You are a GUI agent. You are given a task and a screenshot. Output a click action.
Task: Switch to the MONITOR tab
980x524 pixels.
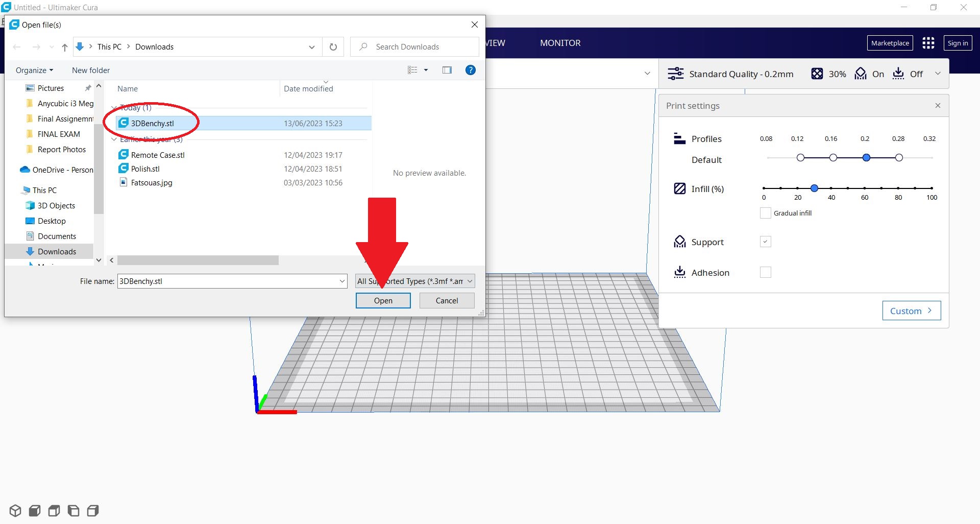coord(560,43)
